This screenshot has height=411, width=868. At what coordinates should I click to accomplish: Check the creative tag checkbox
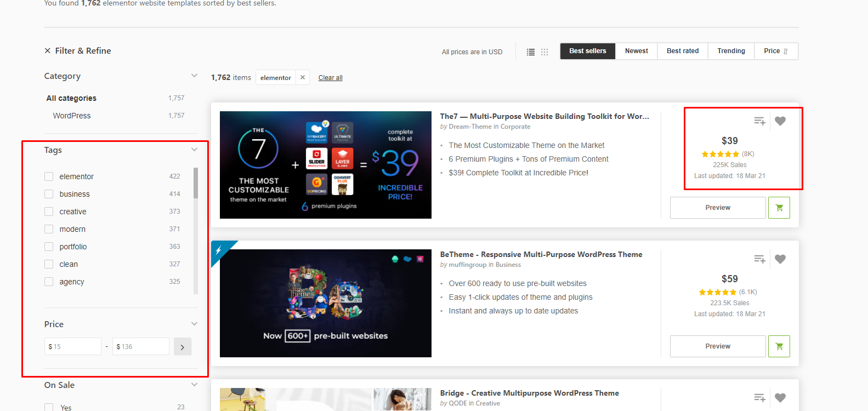(49, 212)
